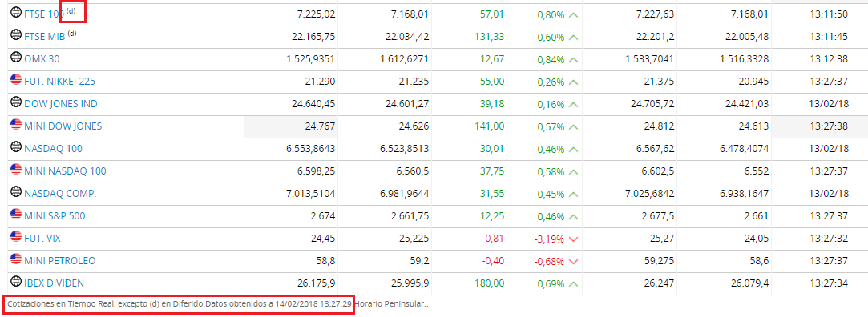Click the US flag icon beside MINI NASDAQ 100
This screenshot has height=317, width=868.
(16, 170)
